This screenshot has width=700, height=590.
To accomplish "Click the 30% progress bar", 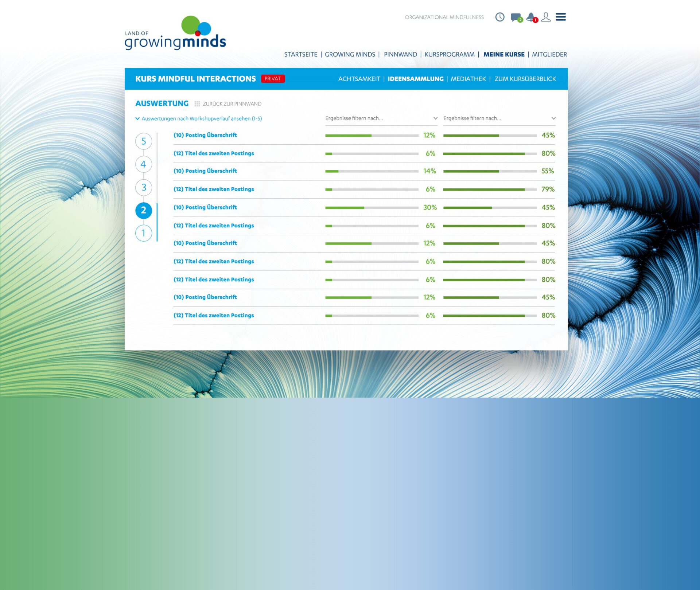I will coord(372,208).
